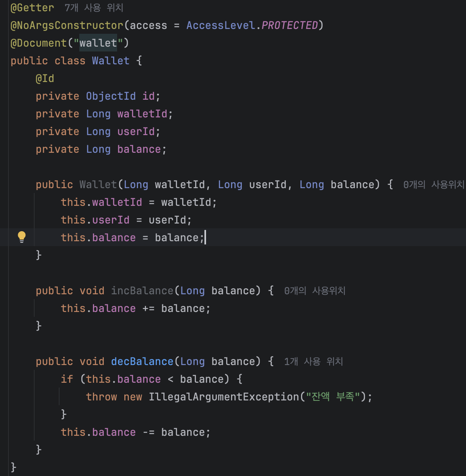Click the decBalance method name
Viewport: 466px width, 476px height.
point(142,361)
